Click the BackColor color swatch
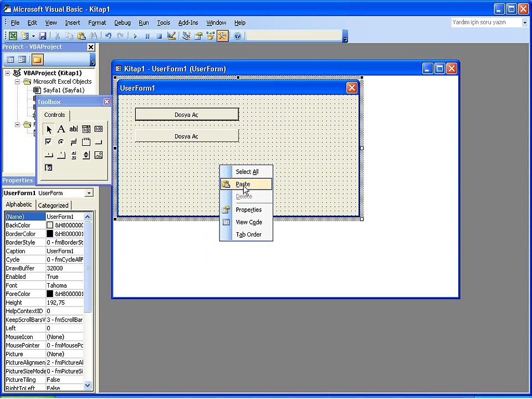 [50, 226]
